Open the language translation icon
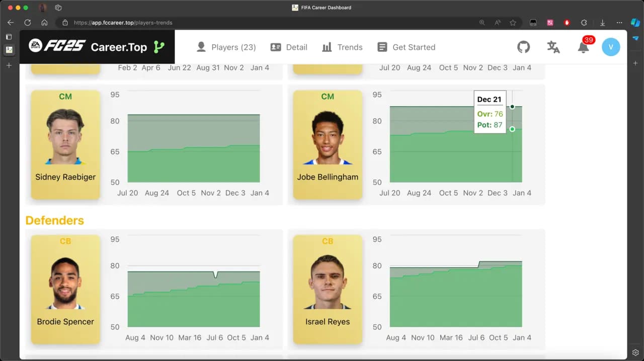 (553, 47)
